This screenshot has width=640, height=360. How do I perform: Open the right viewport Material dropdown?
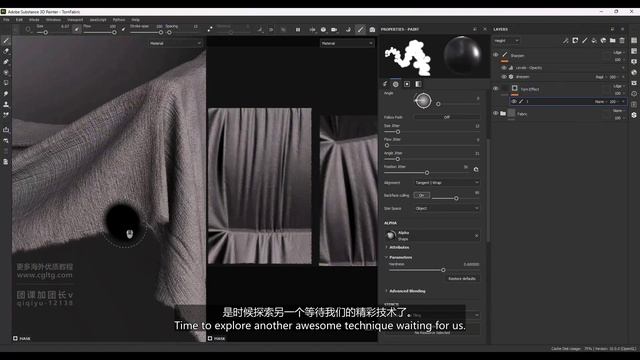click(x=347, y=43)
